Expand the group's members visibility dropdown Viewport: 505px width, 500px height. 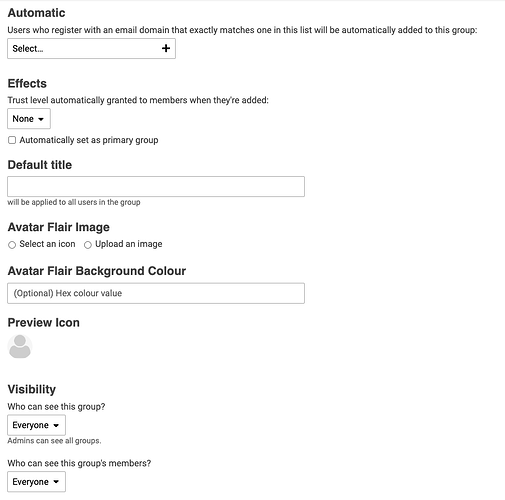[x=36, y=482]
